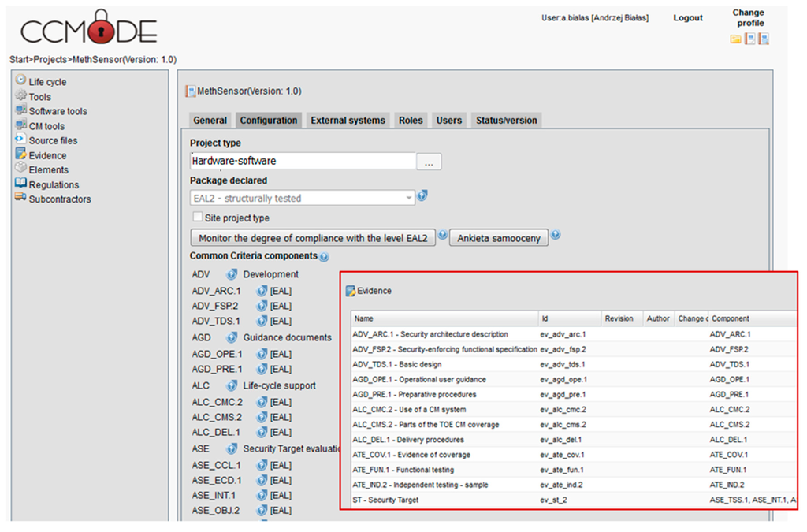Click the Project type input field
This screenshot has height=532, width=807.
[303, 161]
